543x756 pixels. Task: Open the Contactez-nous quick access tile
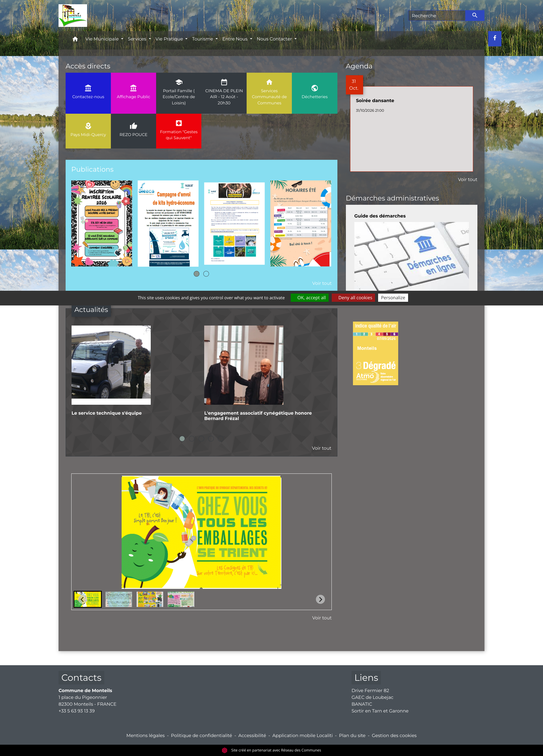(x=88, y=93)
